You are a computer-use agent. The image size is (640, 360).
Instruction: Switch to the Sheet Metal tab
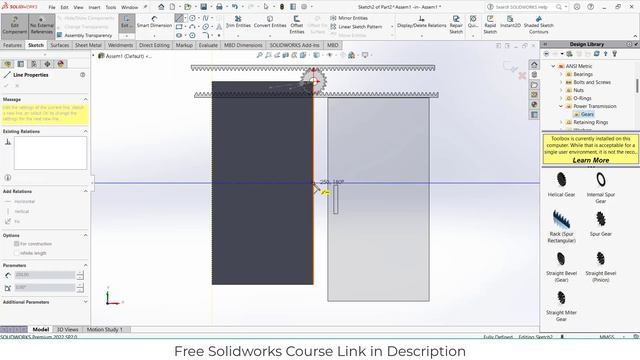(88, 45)
